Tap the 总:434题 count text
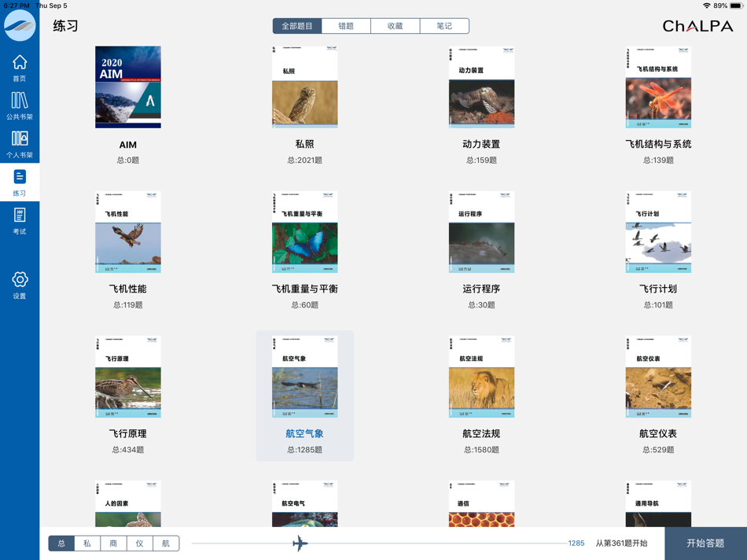Image resolution: width=747 pixels, height=560 pixels. click(x=128, y=449)
